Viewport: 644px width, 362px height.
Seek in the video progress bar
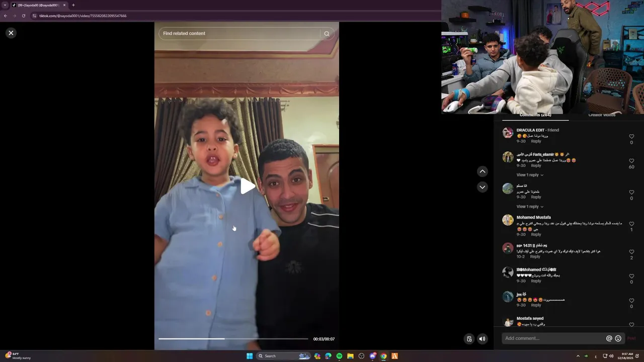(233, 339)
